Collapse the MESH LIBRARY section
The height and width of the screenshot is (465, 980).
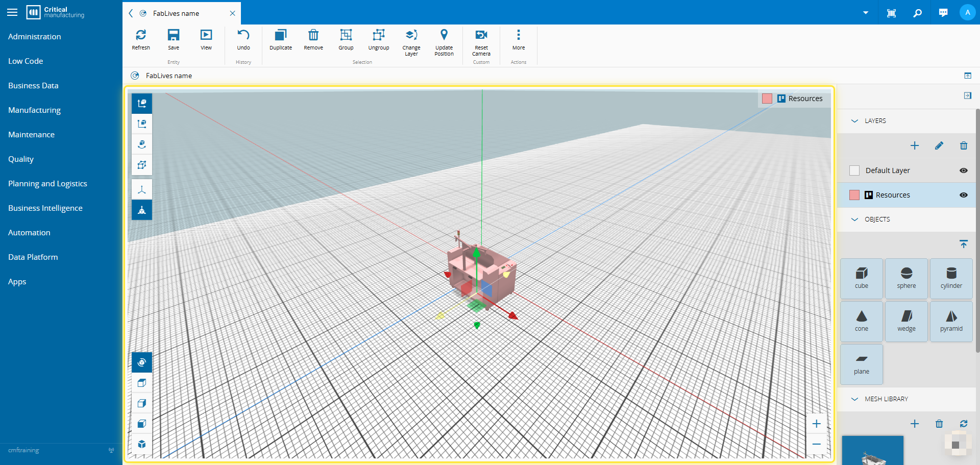[x=854, y=399]
